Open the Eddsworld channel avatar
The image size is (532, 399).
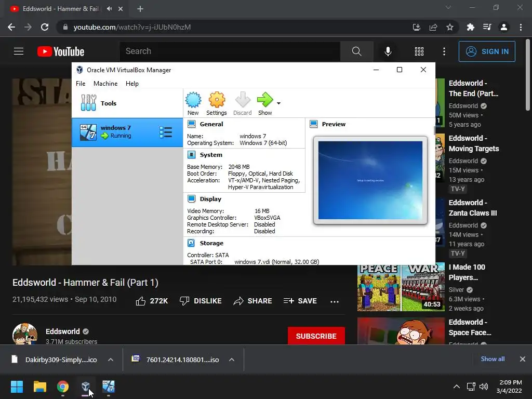(25, 334)
